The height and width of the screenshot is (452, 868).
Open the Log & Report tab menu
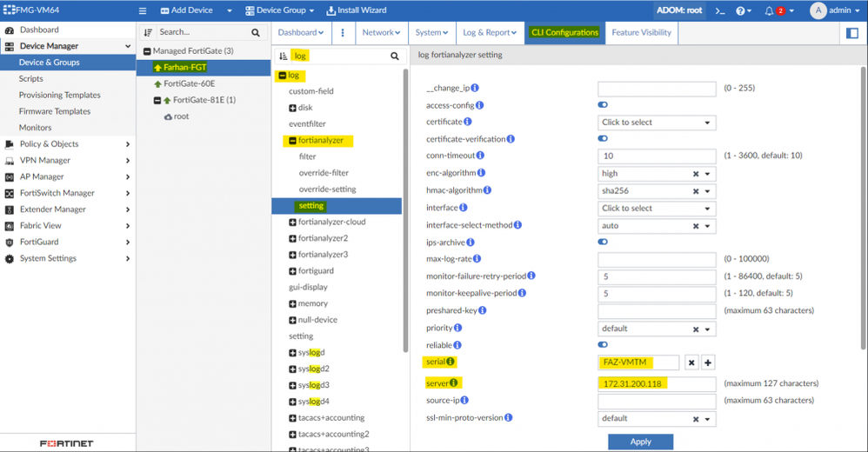(x=490, y=33)
